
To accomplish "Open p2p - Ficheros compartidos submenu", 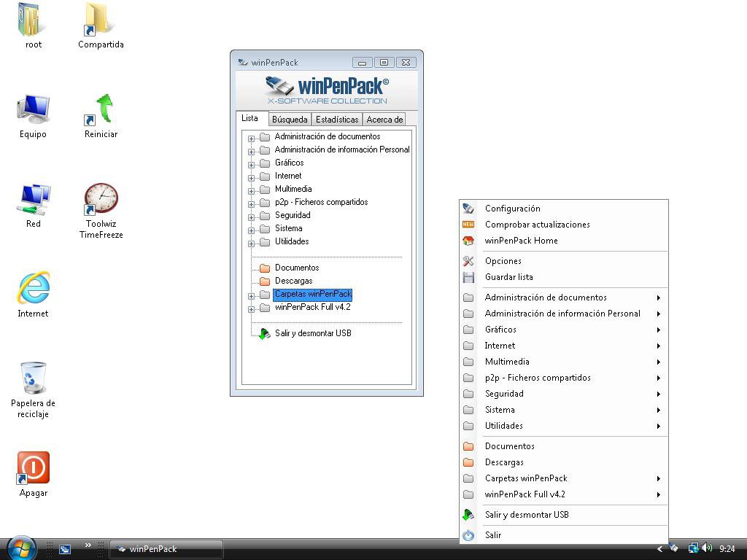I will pyautogui.click(x=563, y=378).
